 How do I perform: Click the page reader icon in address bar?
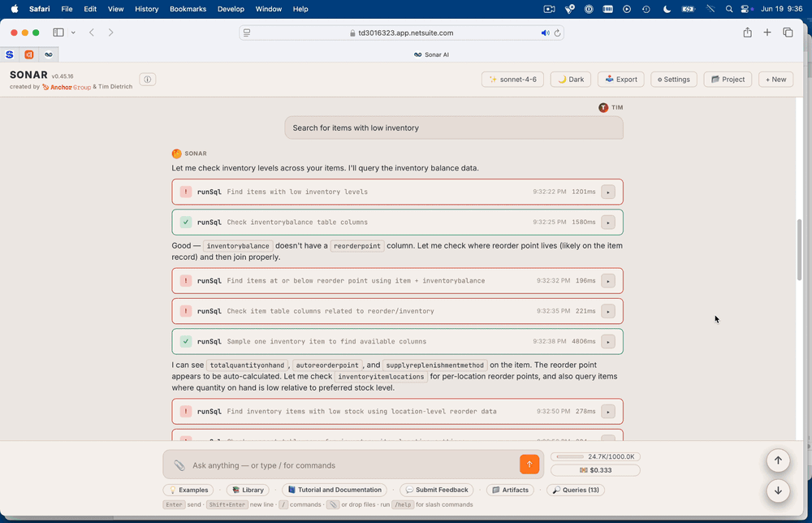pos(247,32)
